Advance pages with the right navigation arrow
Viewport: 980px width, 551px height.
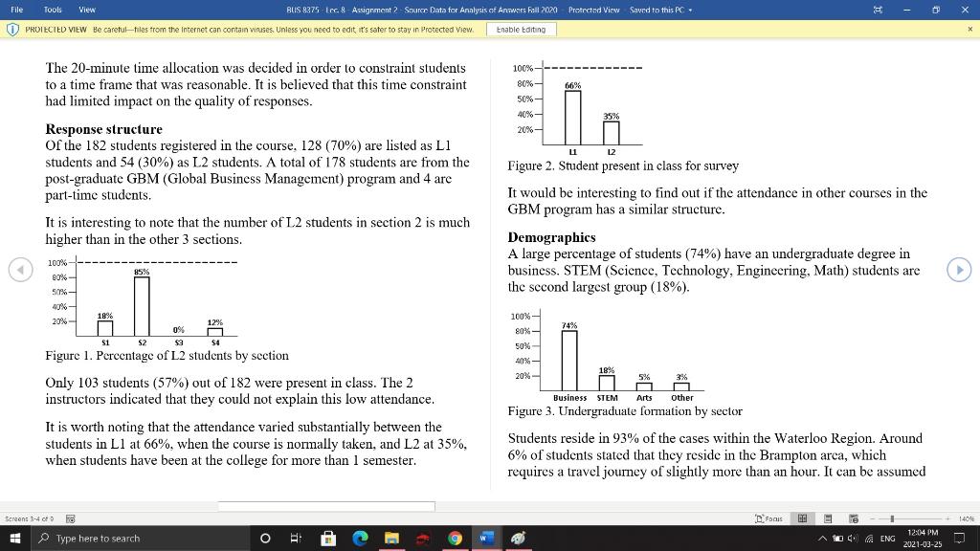coord(959,270)
